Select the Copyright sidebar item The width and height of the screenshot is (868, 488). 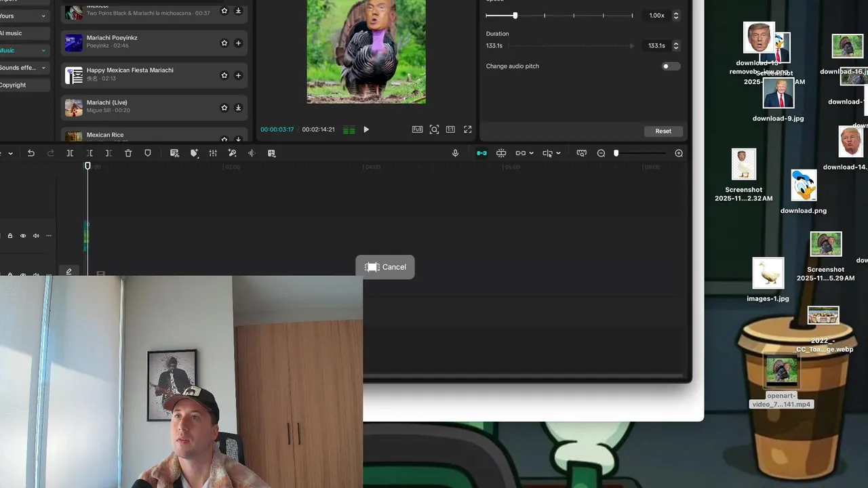click(24, 85)
